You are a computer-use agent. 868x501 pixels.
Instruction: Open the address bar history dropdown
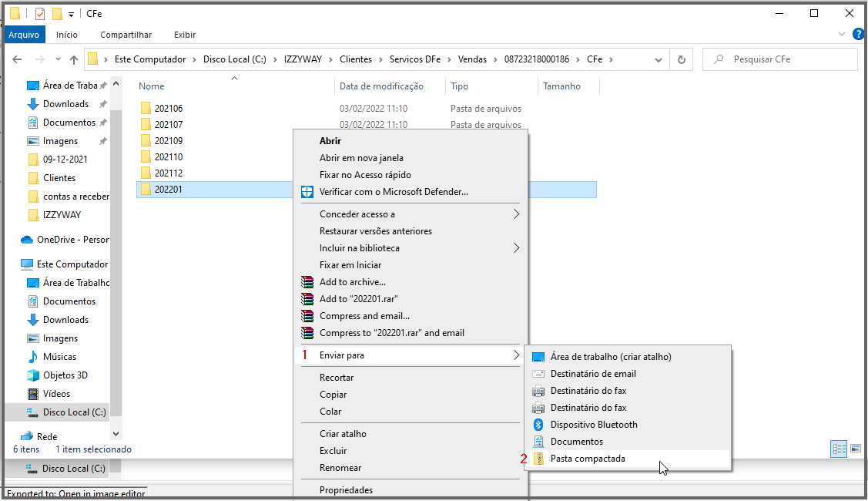(x=658, y=59)
